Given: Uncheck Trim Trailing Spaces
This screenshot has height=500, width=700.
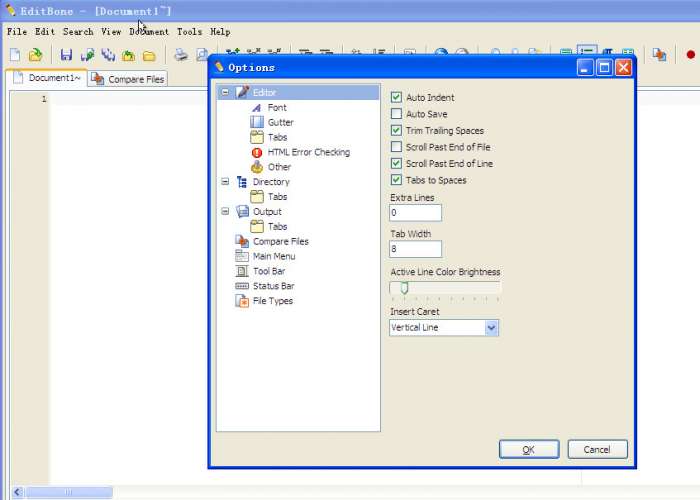Looking at the screenshot, I should (396, 130).
